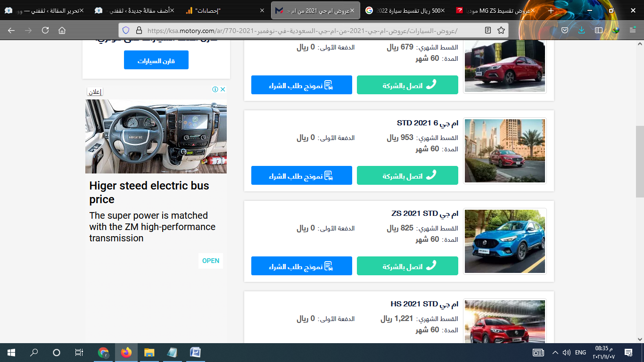Viewport: 644px width, 362px height.
Task: Open Windows taskbar search
Action: 34,352
